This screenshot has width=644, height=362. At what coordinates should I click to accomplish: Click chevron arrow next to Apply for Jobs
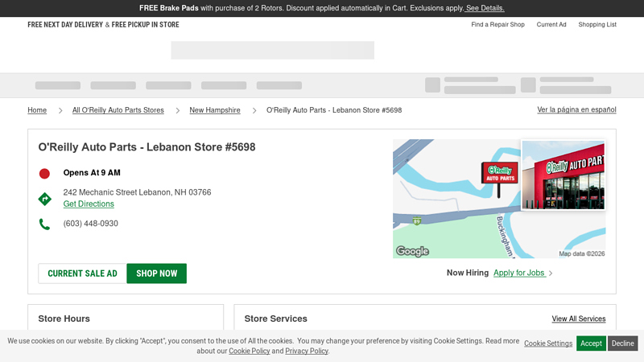pyautogui.click(x=551, y=274)
